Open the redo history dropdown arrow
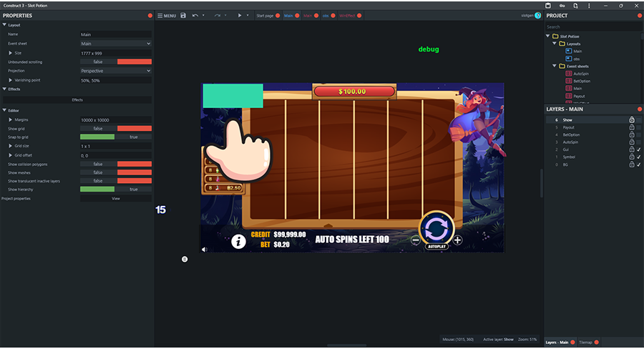Viewport: 644px width, 349px height. click(x=225, y=16)
